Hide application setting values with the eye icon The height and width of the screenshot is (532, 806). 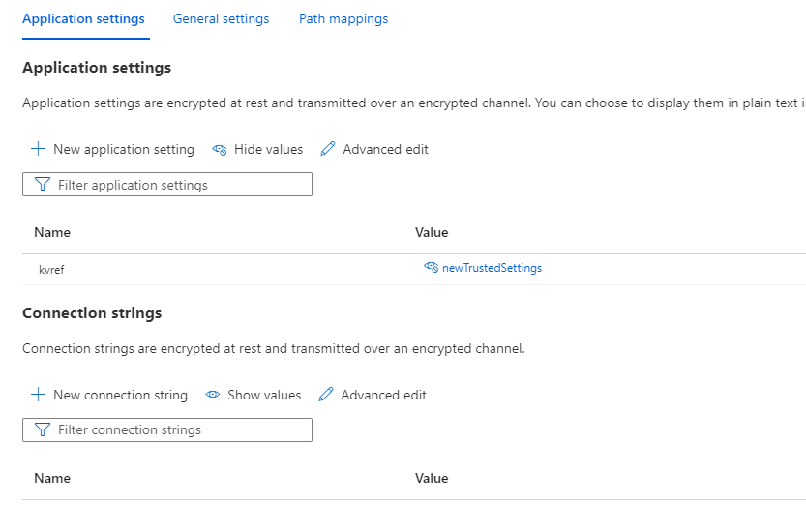(220, 149)
